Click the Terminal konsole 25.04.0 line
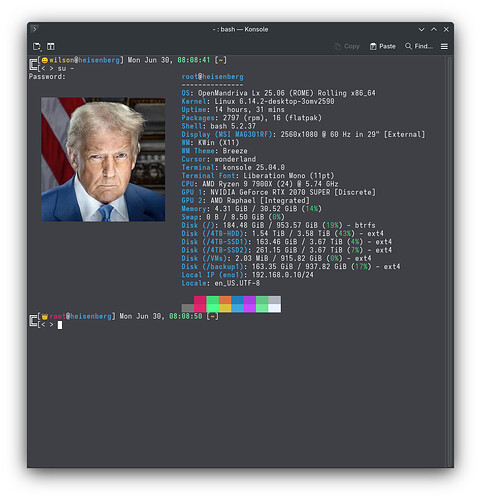Image resolution: width=481 pixels, height=500 pixels. pos(233,167)
